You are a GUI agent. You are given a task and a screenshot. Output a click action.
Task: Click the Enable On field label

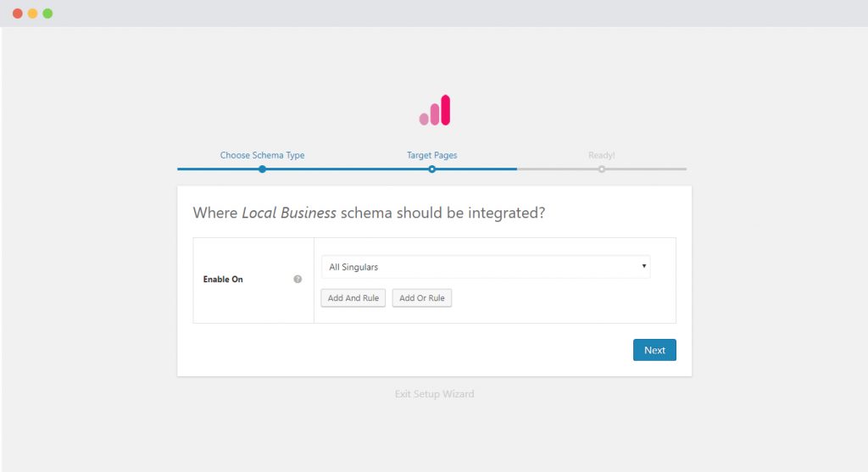coord(223,279)
